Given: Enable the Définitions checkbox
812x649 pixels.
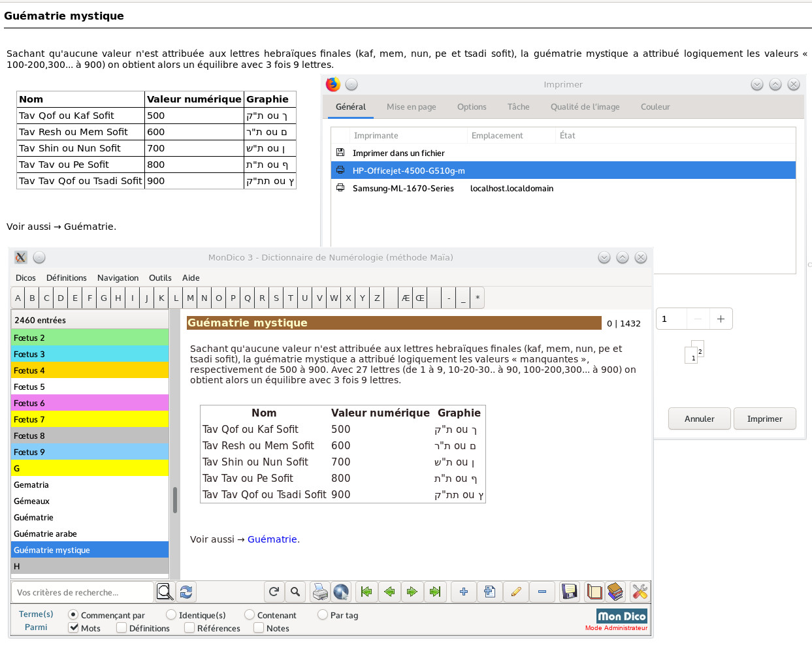Looking at the screenshot, I should (x=122, y=628).
